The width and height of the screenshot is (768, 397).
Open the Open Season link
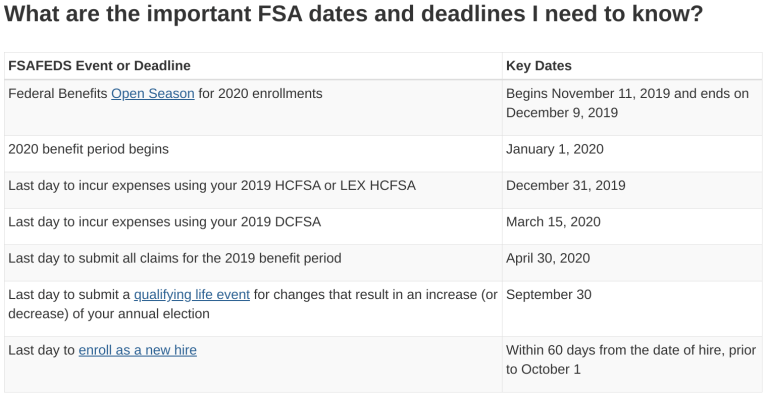point(153,93)
